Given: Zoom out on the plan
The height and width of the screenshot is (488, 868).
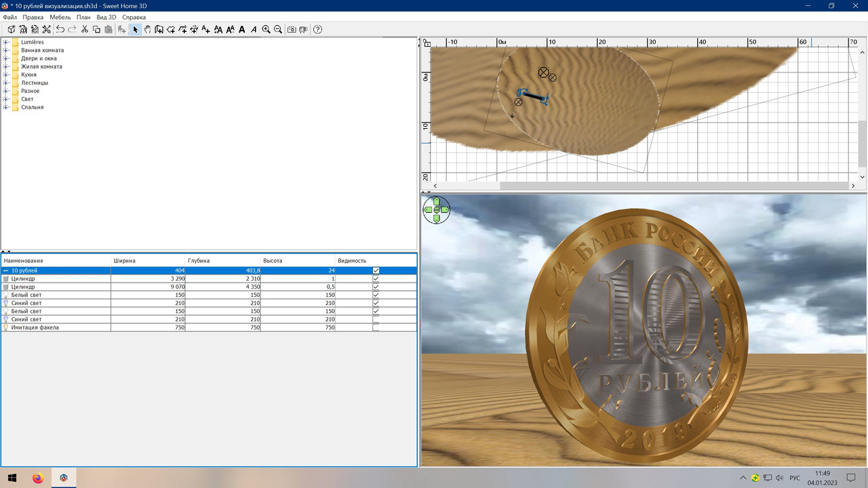Looking at the screenshot, I should 278,30.
